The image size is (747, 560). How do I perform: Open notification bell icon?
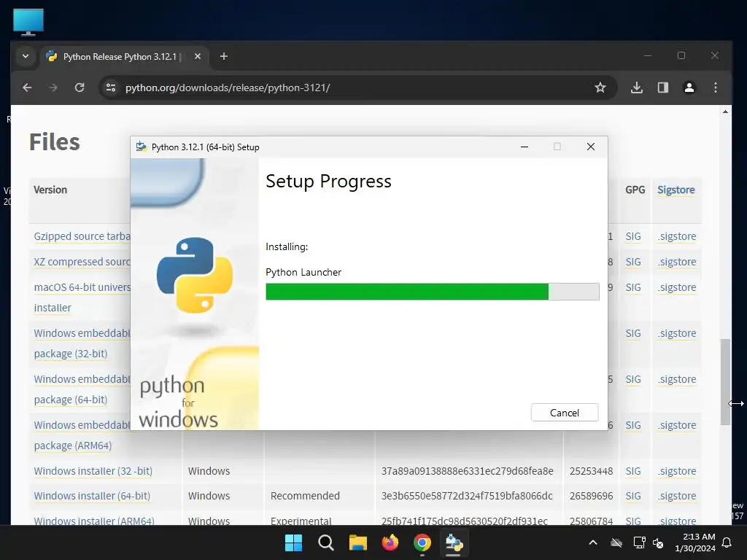[727, 542]
